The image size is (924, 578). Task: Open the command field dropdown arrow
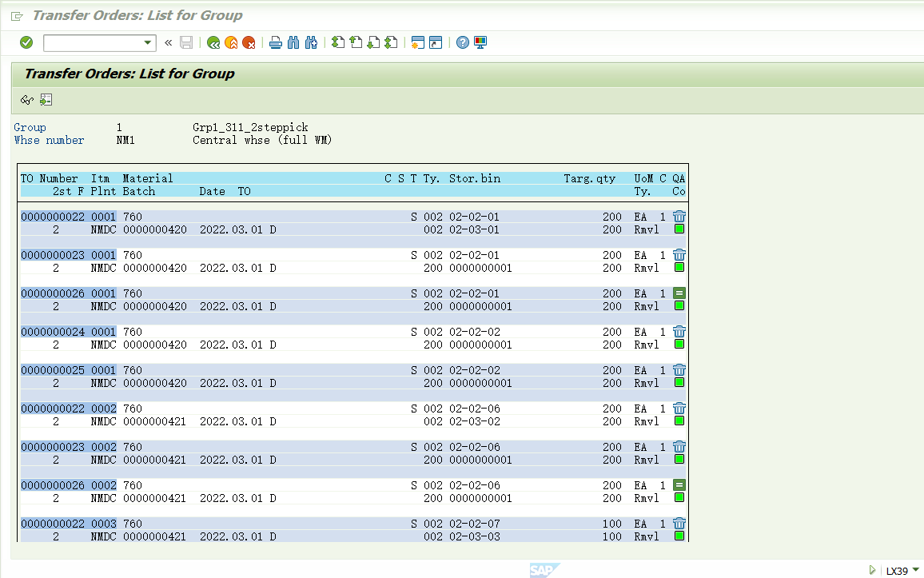[x=148, y=42]
